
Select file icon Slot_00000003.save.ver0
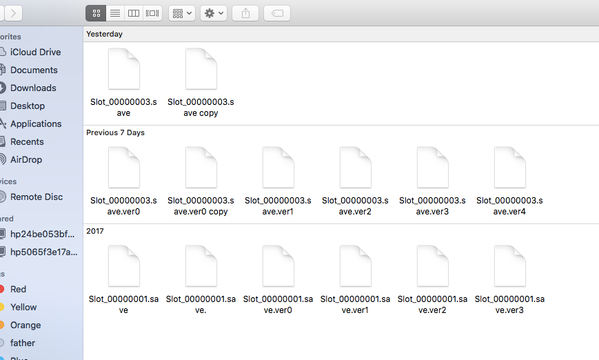(x=124, y=168)
